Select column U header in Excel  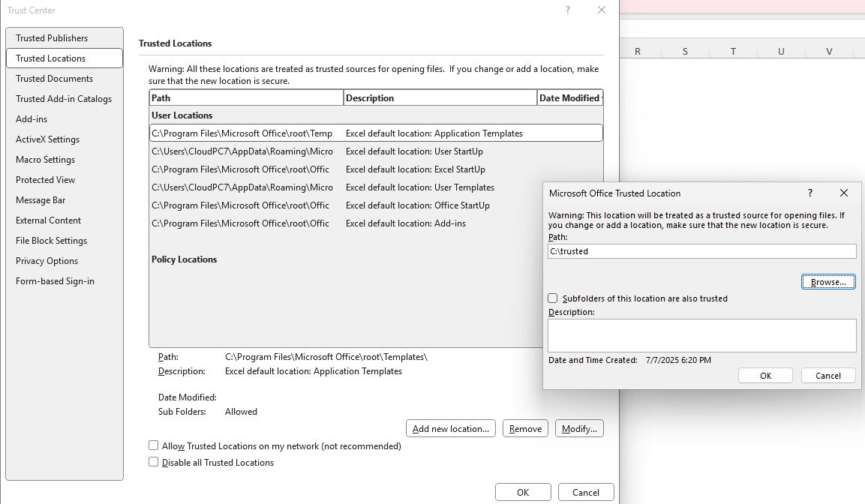pyautogui.click(x=781, y=51)
